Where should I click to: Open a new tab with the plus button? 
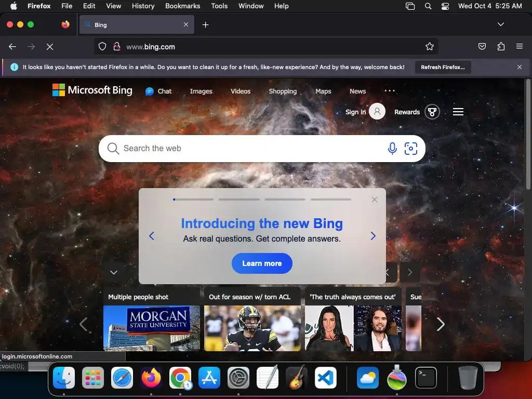tap(205, 25)
